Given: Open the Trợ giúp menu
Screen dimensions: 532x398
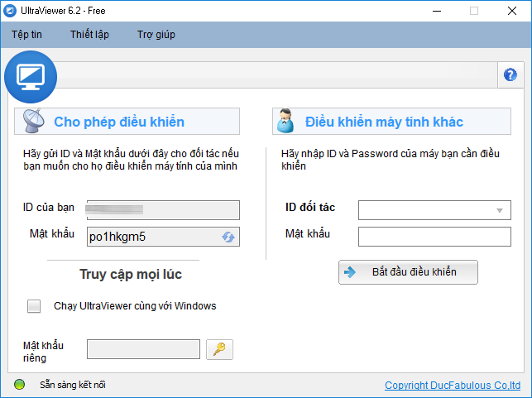Looking at the screenshot, I should tap(156, 35).
